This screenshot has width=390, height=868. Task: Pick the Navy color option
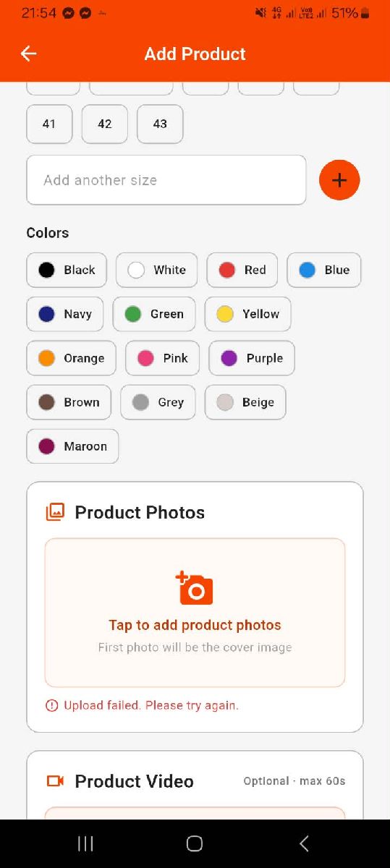point(65,314)
